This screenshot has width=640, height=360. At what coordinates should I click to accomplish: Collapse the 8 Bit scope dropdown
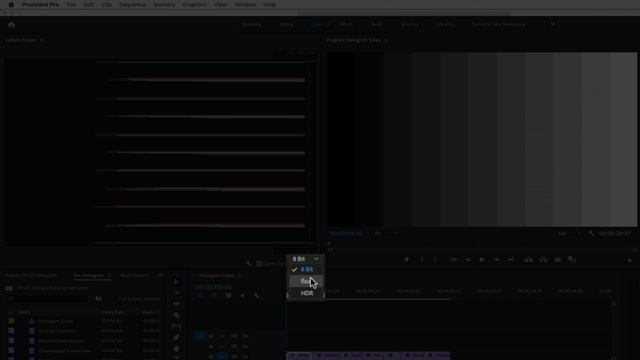coord(305,259)
